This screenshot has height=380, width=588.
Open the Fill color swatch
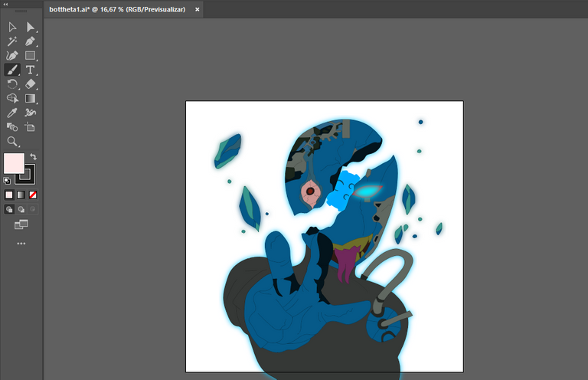point(14,163)
